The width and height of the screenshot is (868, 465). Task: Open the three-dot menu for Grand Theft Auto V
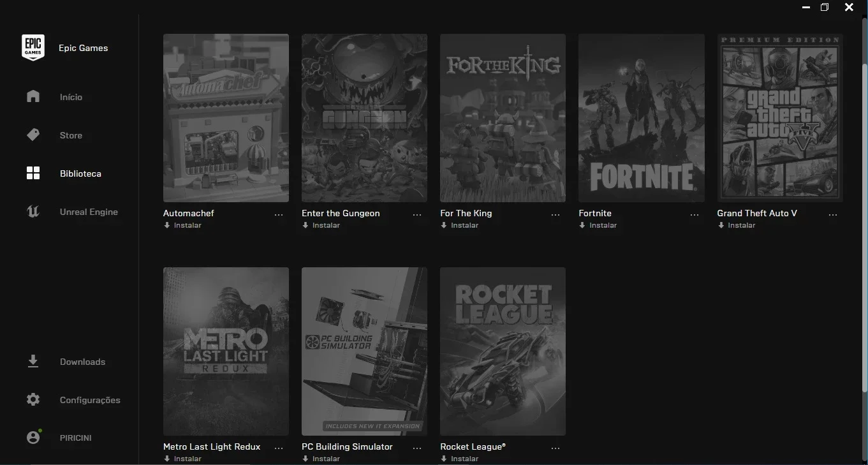coord(833,215)
